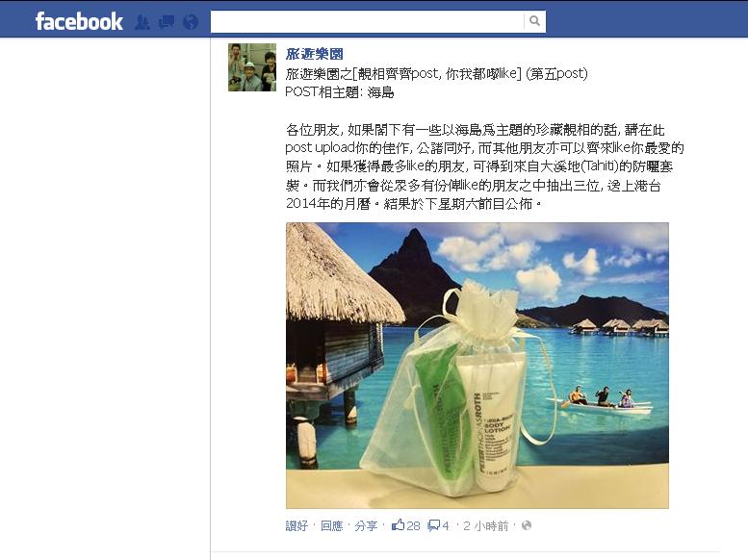The height and width of the screenshot is (560, 748).
Task: Click 分享 to share the post
Action: tap(366, 525)
